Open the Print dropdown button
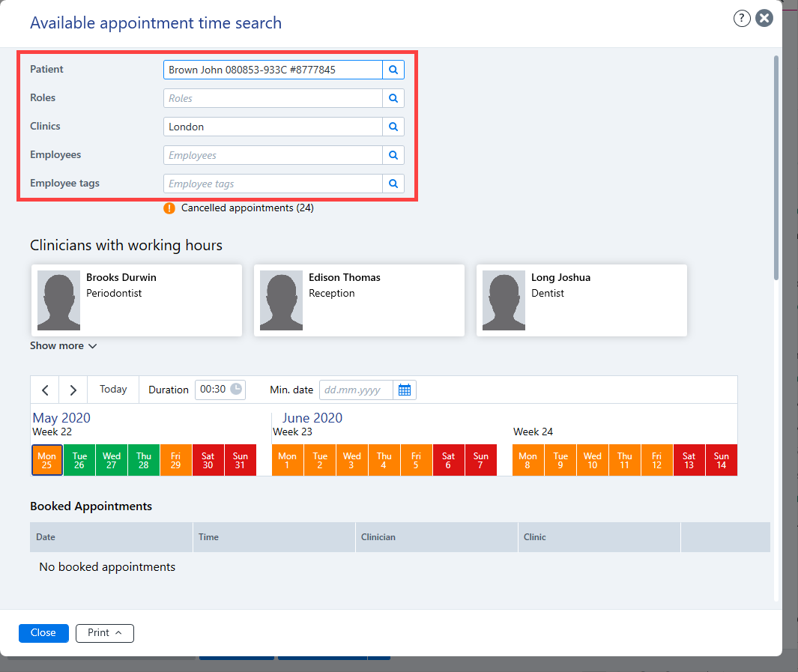 pyautogui.click(x=104, y=633)
